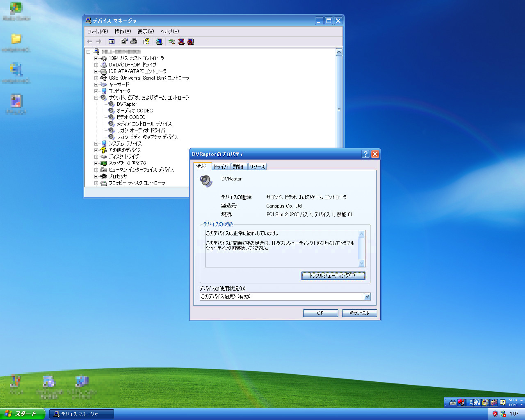Viewport: 525px width, 420px height.
Task: Click the Device Manager scrollbar thumb
Action: tap(339, 110)
